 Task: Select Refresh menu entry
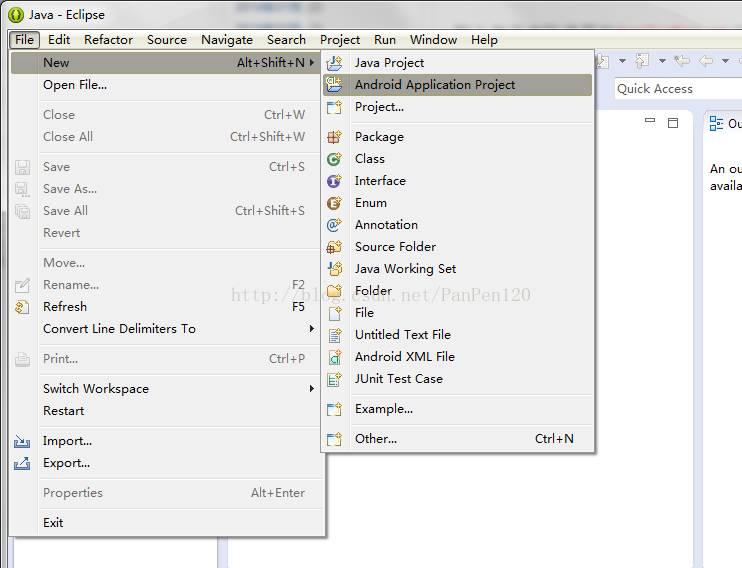pyautogui.click(x=166, y=307)
